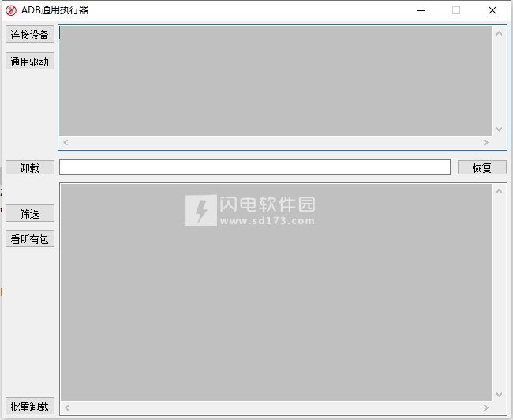Viewport: 513px width, 420px height.
Task: Click upper pane scroll left arrow
Action: coord(66,142)
